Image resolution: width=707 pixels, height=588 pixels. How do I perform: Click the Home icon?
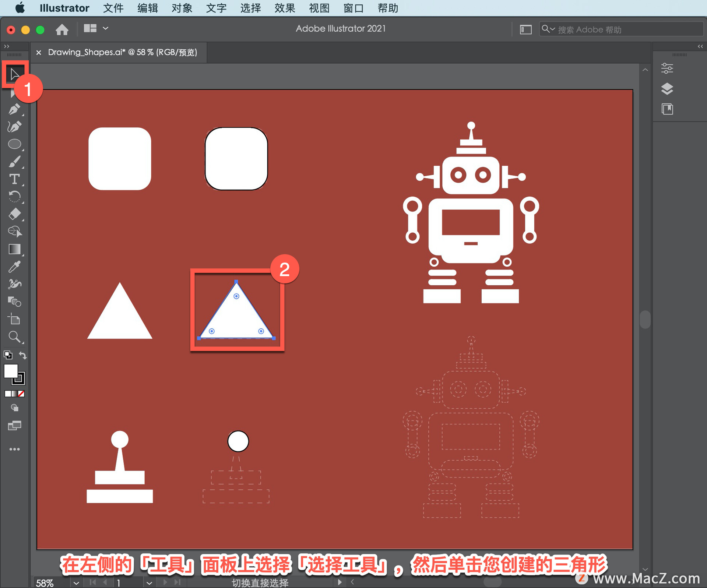[62, 29]
